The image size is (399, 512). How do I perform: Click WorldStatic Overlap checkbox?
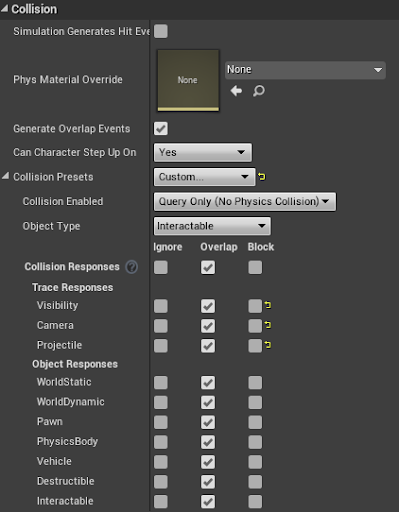pos(208,383)
